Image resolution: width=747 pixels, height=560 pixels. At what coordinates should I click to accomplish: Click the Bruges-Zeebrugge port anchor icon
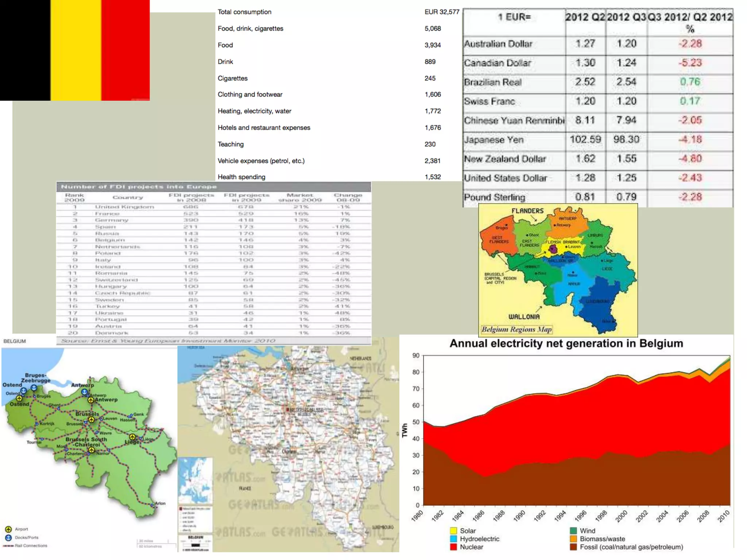click(34, 388)
